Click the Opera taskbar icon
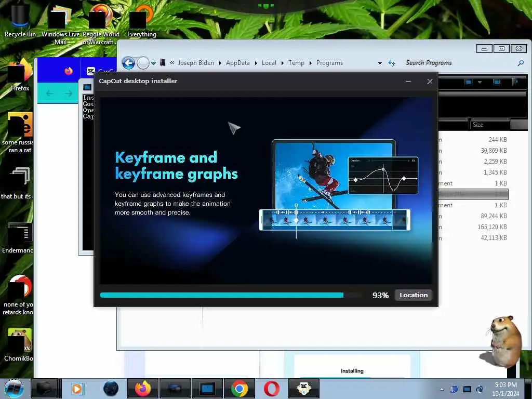 point(271,389)
